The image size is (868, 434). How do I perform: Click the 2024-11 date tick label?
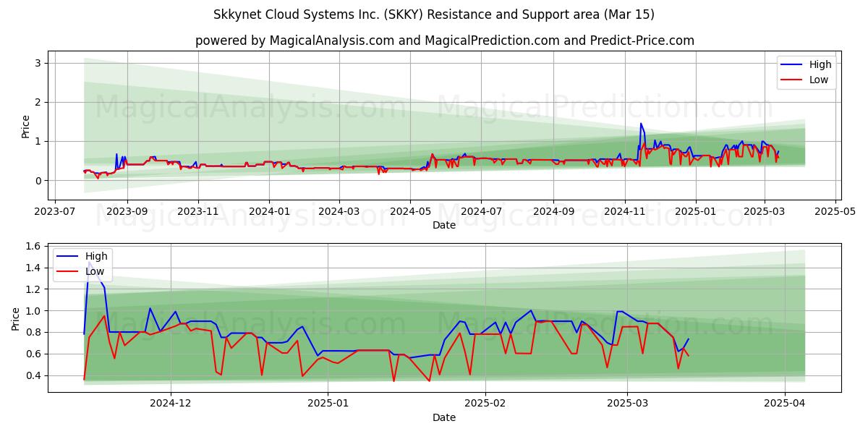624,212
